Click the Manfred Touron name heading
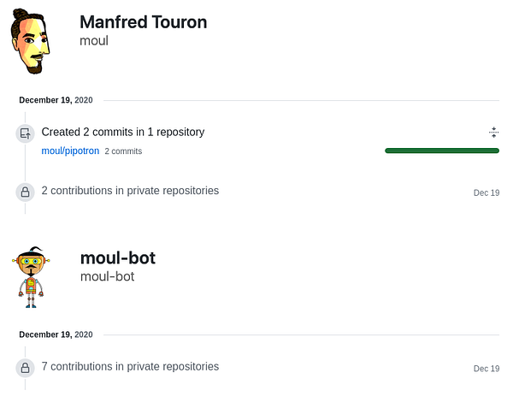 point(143,22)
